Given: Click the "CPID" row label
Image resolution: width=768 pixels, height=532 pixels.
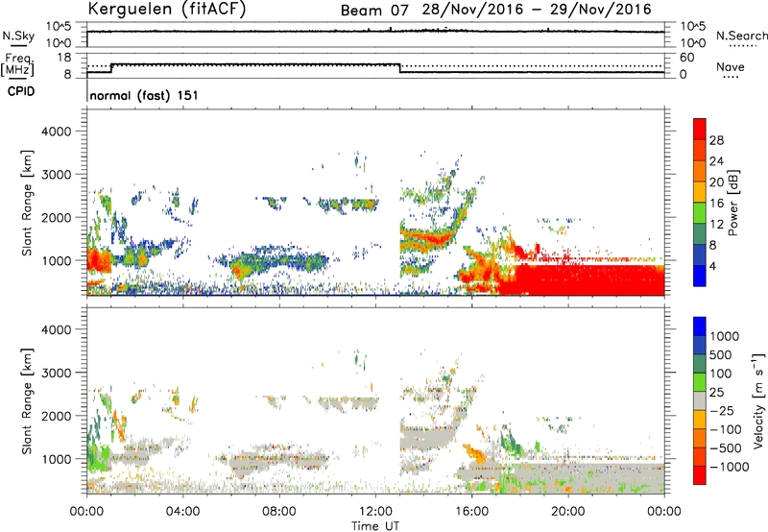Looking at the screenshot, I should click(x=21, y=91).
